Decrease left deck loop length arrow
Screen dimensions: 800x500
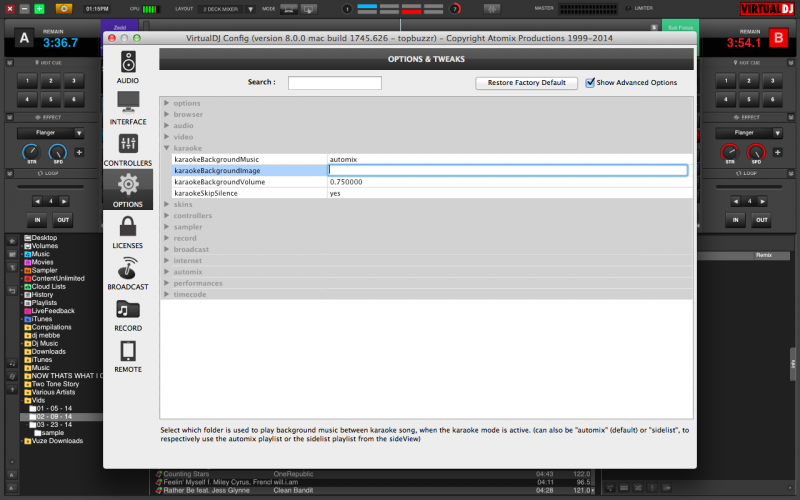[37, 201]
